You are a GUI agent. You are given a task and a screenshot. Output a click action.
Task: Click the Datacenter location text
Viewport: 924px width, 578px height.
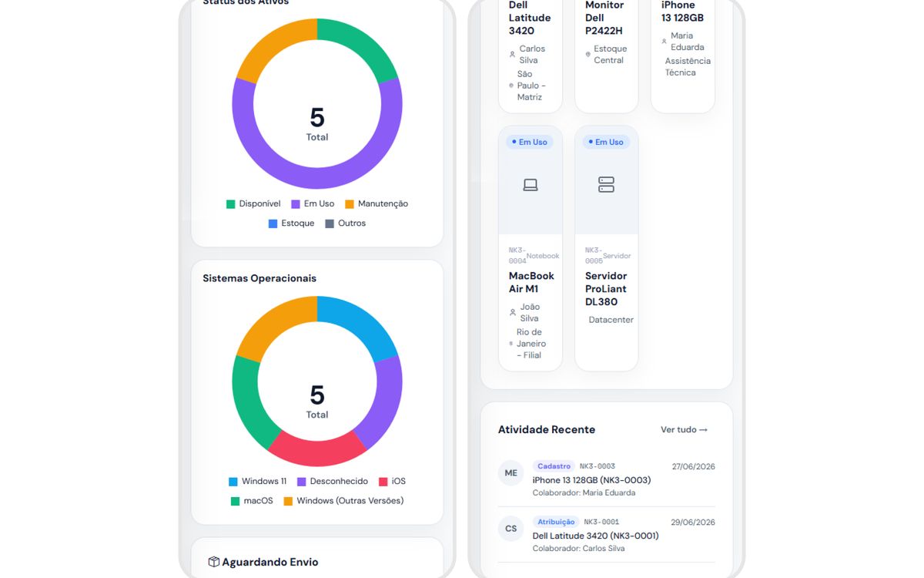click(611, 320)
